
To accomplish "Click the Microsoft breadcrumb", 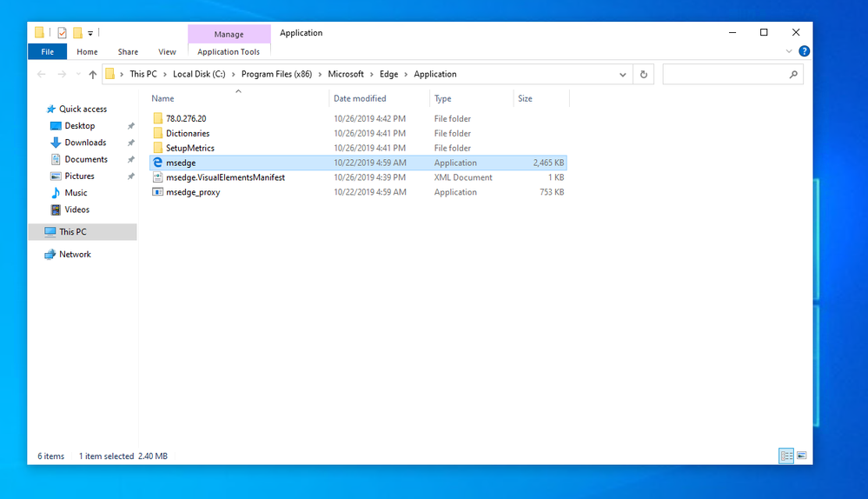I will 346,74.
